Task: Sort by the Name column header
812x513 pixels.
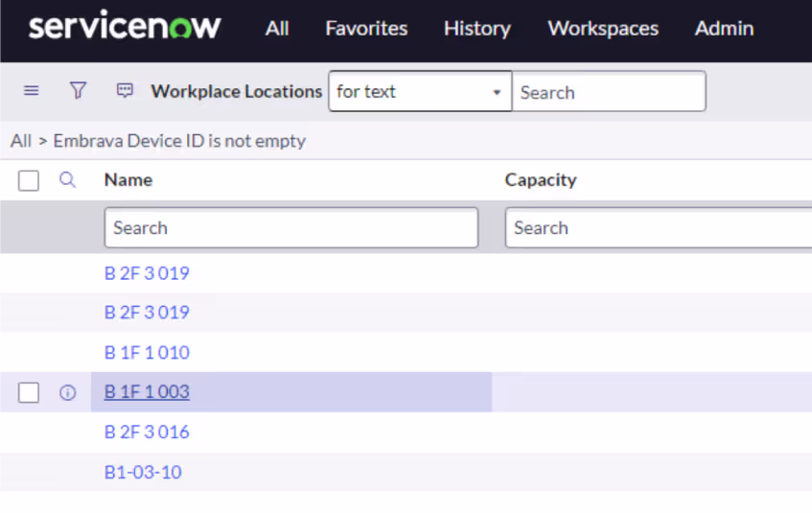Action: point(128,180)
